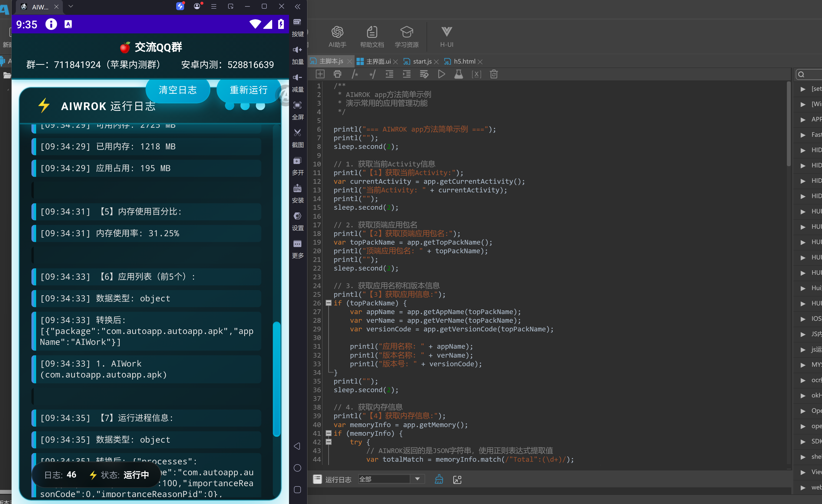Run the script with play icon
The height and width of the screenshot is (504, 822).
(441, 74)
